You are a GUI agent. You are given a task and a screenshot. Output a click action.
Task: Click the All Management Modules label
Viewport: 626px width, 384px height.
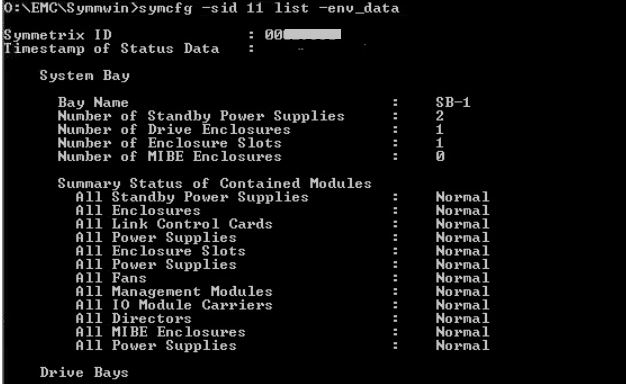[174, 291]
